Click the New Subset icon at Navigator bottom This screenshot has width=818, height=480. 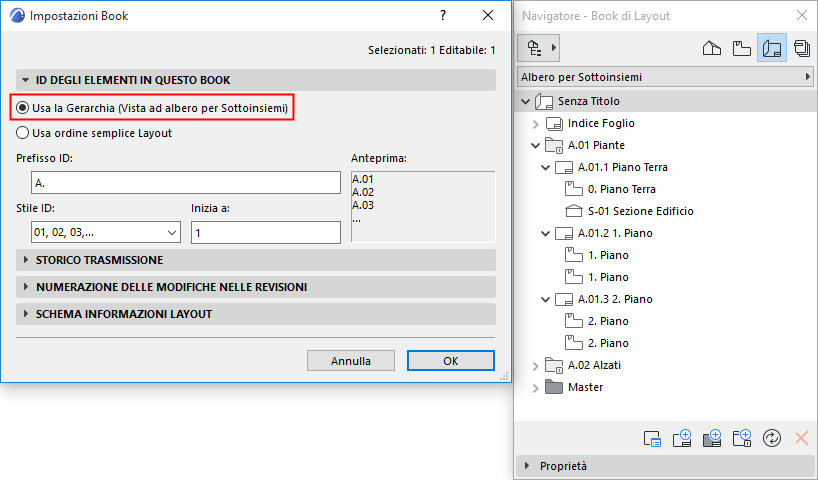point(742,438)
